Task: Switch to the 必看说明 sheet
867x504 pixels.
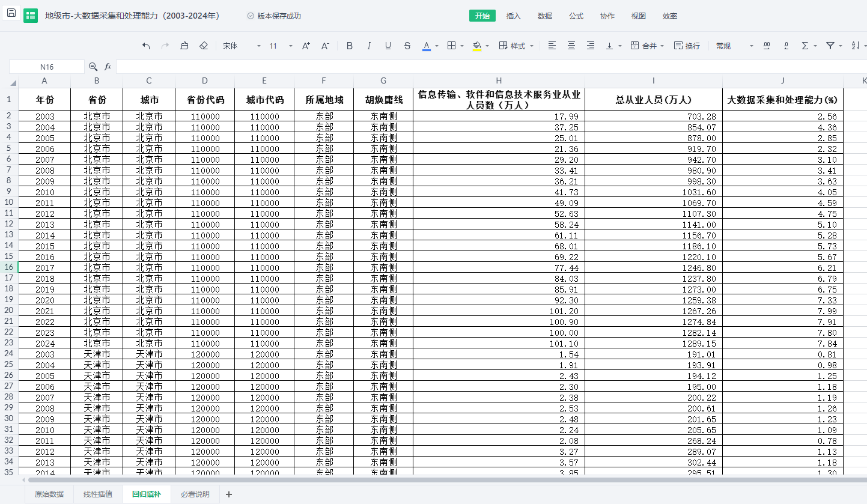Action: point(195,494)
